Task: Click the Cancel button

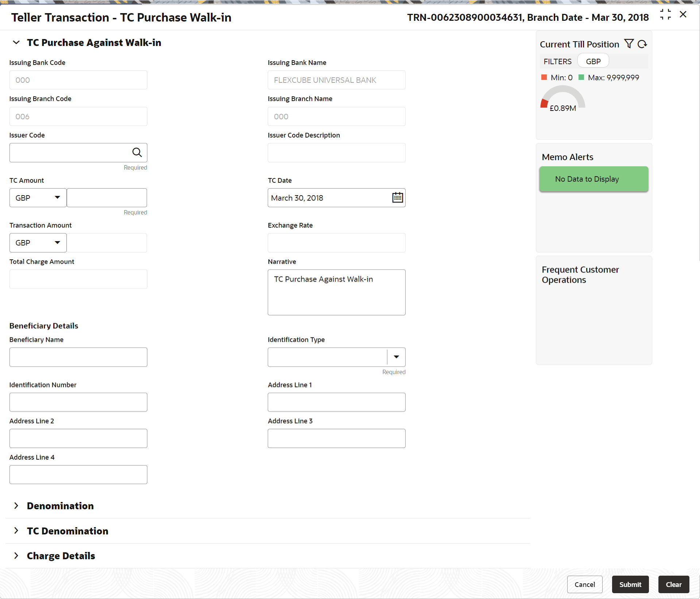Action: pyautogui.click(x=585, y=584)
